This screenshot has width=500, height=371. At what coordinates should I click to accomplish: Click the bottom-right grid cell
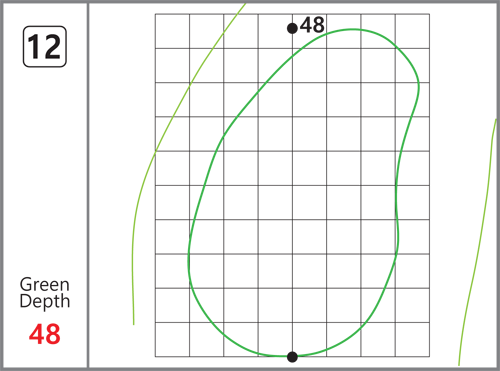tap(412, 339)
